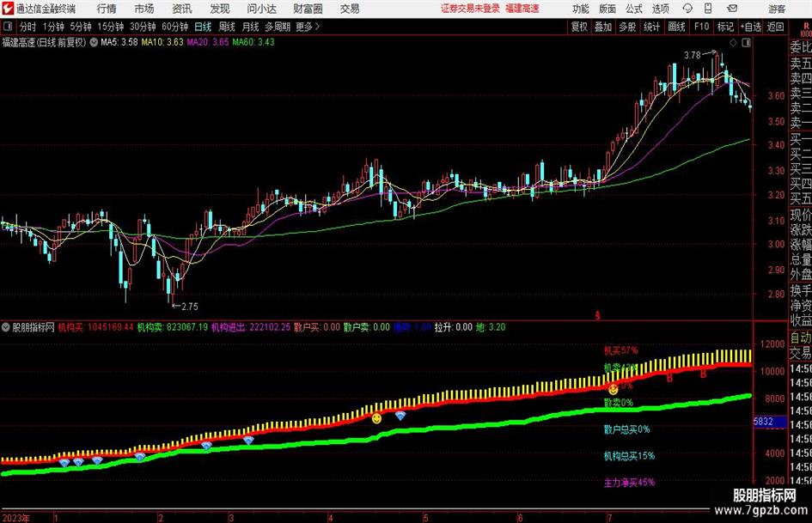The image size is (812, 523).
Task: Toggle the right info panel icon
Action: 746,42
